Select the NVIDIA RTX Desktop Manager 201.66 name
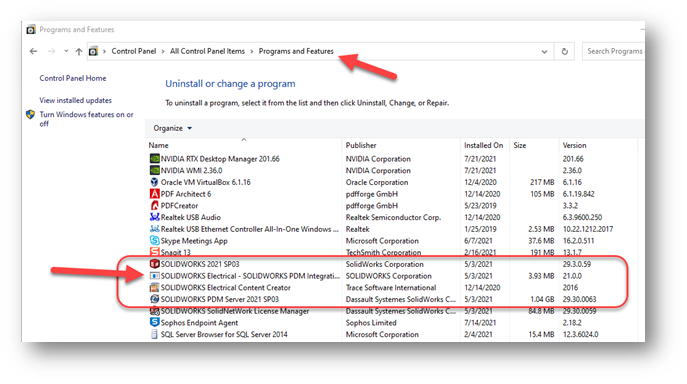The image size is (687, 384). coord(220,159)
